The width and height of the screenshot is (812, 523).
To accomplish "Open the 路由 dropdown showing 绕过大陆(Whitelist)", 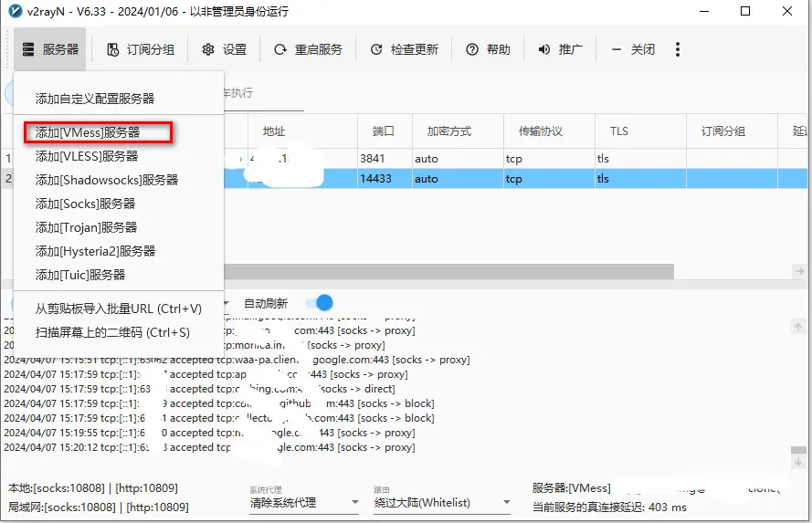I will coord(442,502).
